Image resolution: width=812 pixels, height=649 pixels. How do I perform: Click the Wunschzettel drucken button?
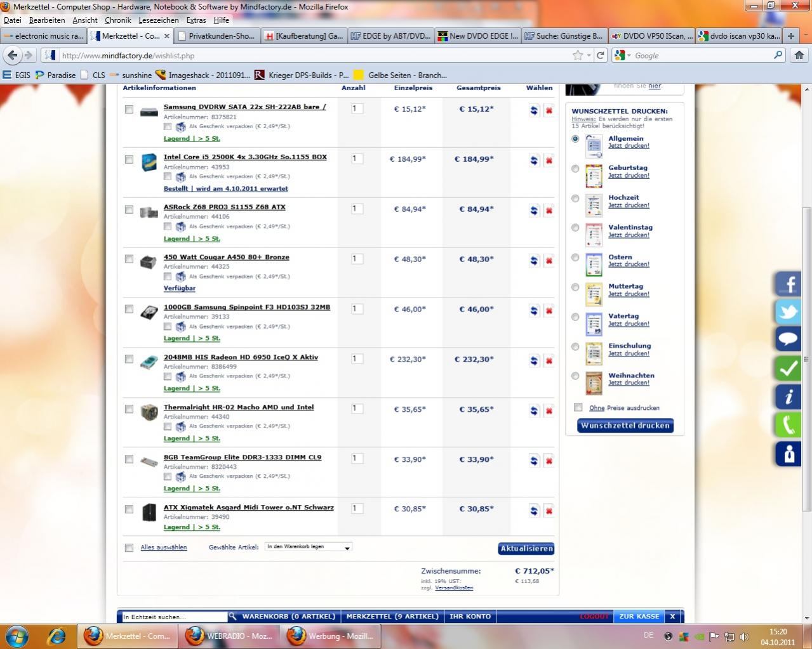click(625, 426)
